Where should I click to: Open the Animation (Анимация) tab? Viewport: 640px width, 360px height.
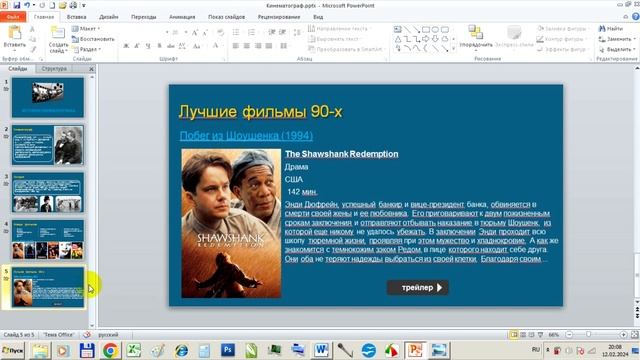pos(182,17)
